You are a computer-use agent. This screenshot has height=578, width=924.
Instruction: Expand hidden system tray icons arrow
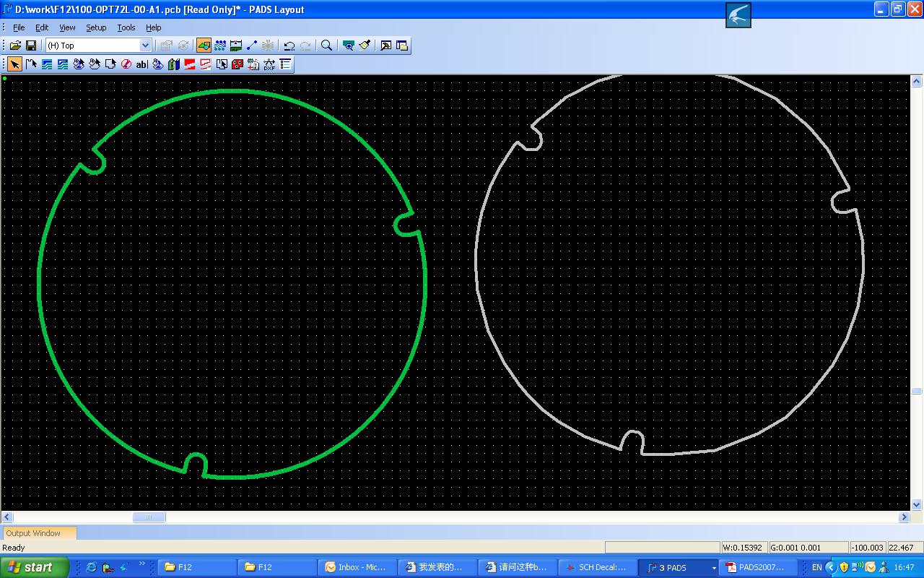[830, 567]
